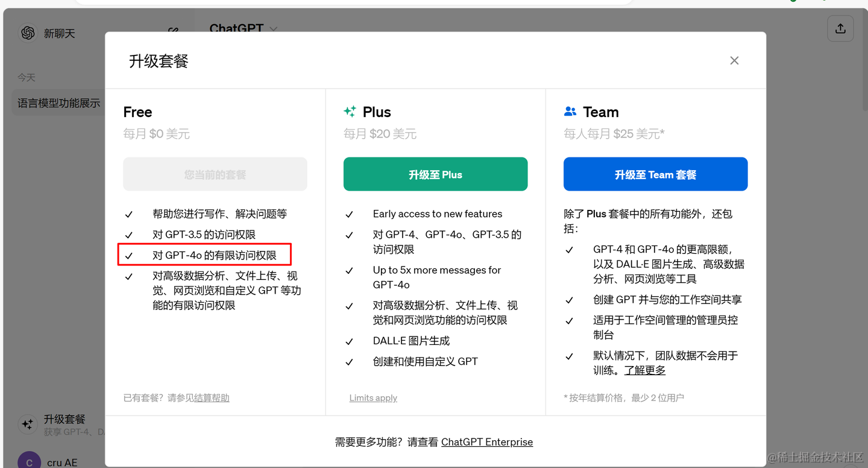Click the Free plan heading
The image size is (868, 468).
pyautogui.click(x=137, y=112)
